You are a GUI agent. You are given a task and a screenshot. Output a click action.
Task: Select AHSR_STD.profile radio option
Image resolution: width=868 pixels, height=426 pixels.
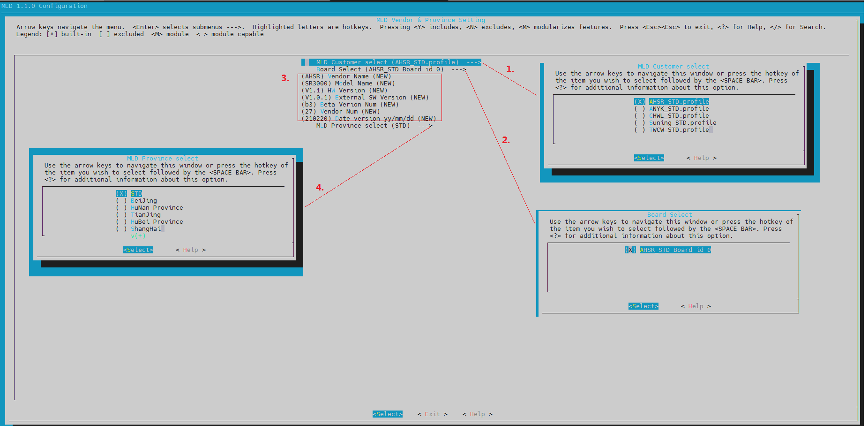pos(671,101)
